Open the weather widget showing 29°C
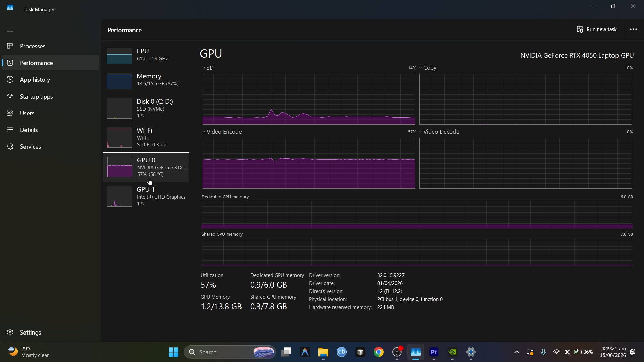This screenshot has width=644, height=362. (x=29, y=352)
